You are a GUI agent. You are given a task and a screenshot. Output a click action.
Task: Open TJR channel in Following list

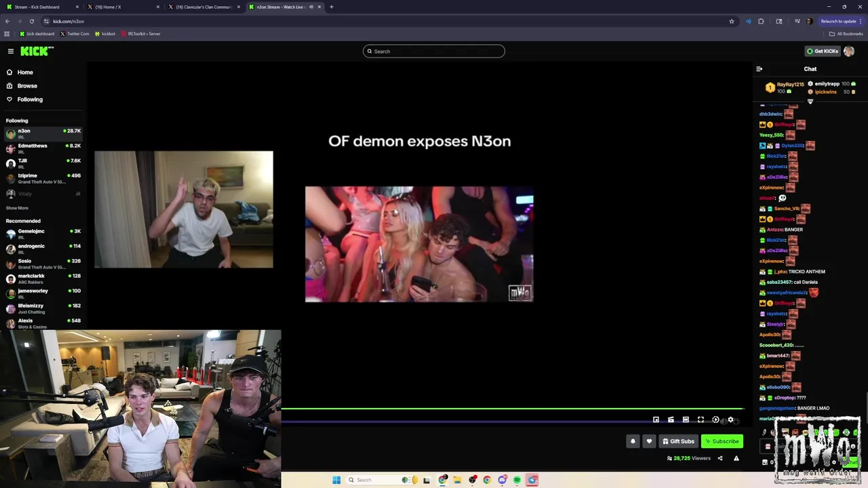pyautogui.click(x=43, y=163)
